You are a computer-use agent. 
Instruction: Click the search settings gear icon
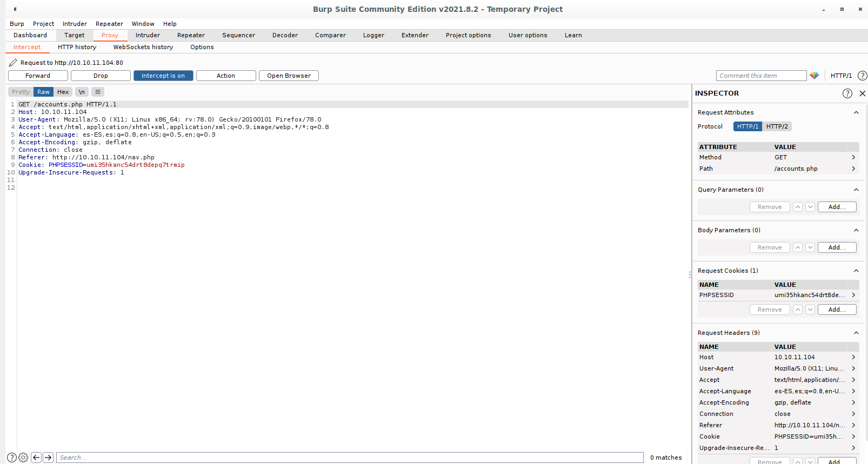23,458
